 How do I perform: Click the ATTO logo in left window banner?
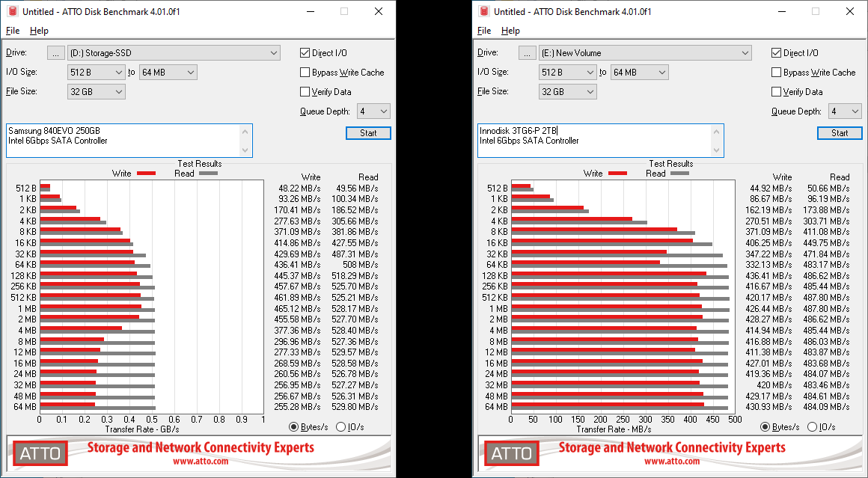[x=40, y=453]
